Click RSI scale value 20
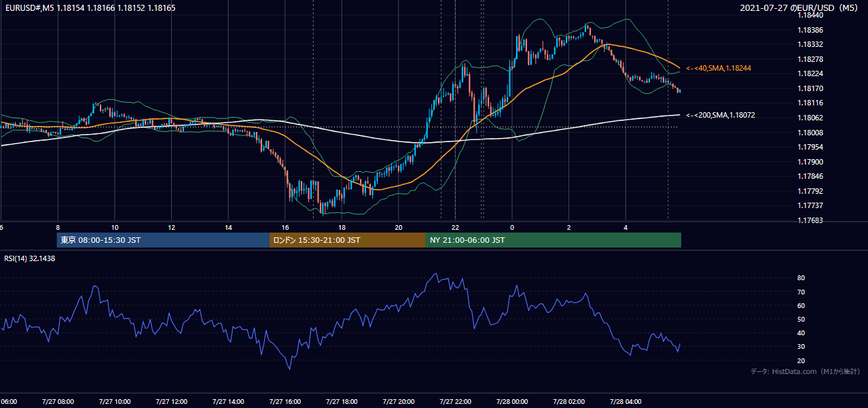868x408 pixels. pos(801,360)
